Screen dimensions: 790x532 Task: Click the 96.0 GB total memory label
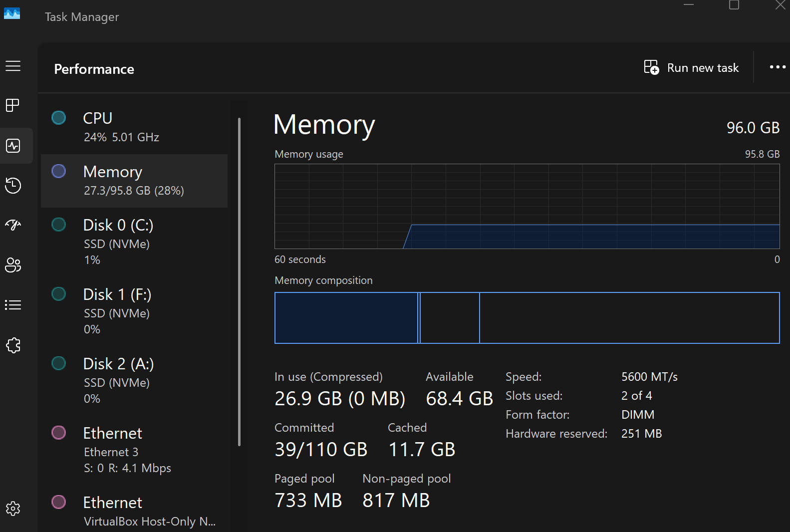pos(753,128)
